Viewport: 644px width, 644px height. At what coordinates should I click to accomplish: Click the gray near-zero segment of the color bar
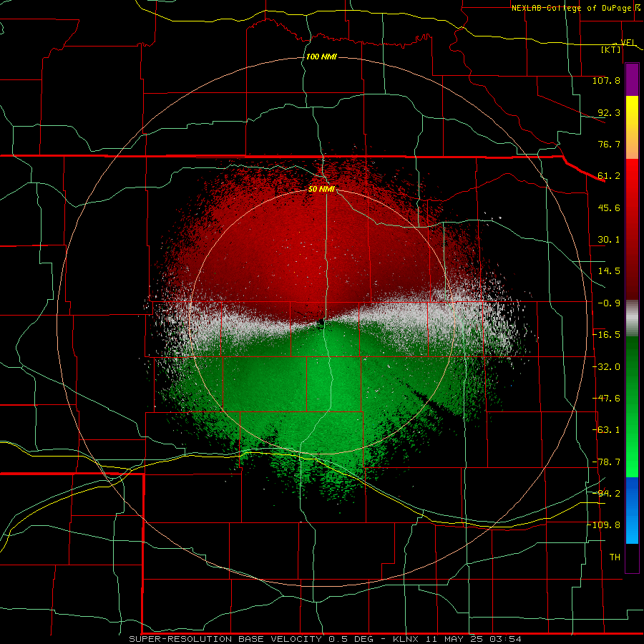click(632, 318)
